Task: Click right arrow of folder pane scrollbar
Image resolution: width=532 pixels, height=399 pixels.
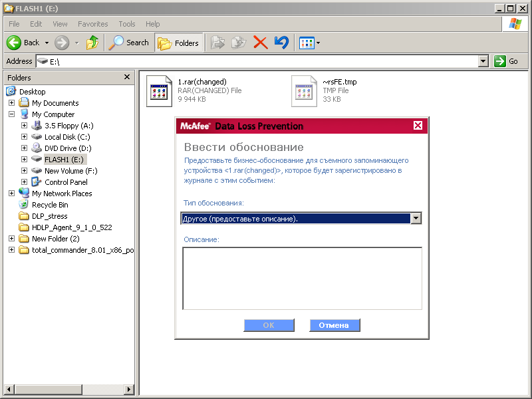Action: pos(128,389)
